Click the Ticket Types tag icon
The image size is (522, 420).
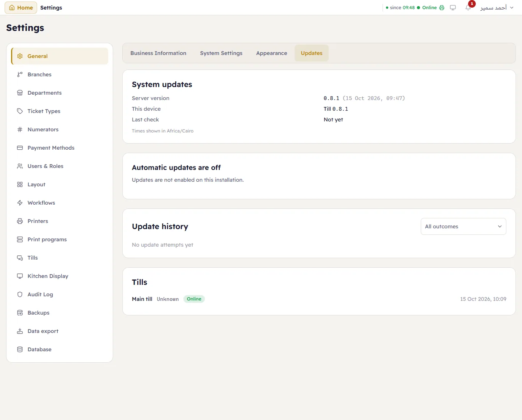pos(20,111)
